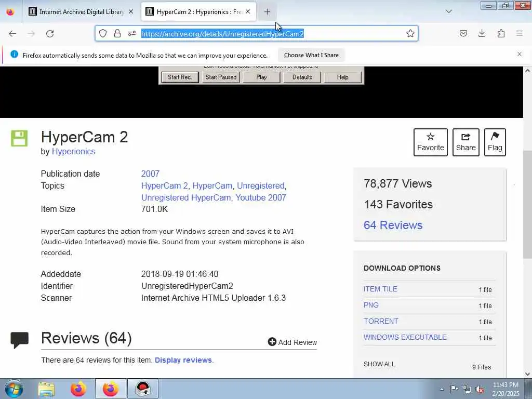532x399 pixels.
Task: Click the reviews speech bubble icon
Action: 19,340
